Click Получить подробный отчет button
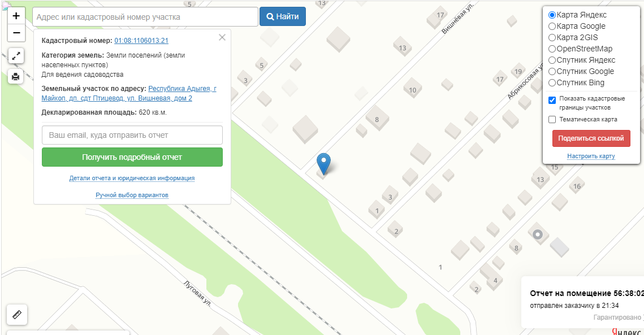 [132, 157]
